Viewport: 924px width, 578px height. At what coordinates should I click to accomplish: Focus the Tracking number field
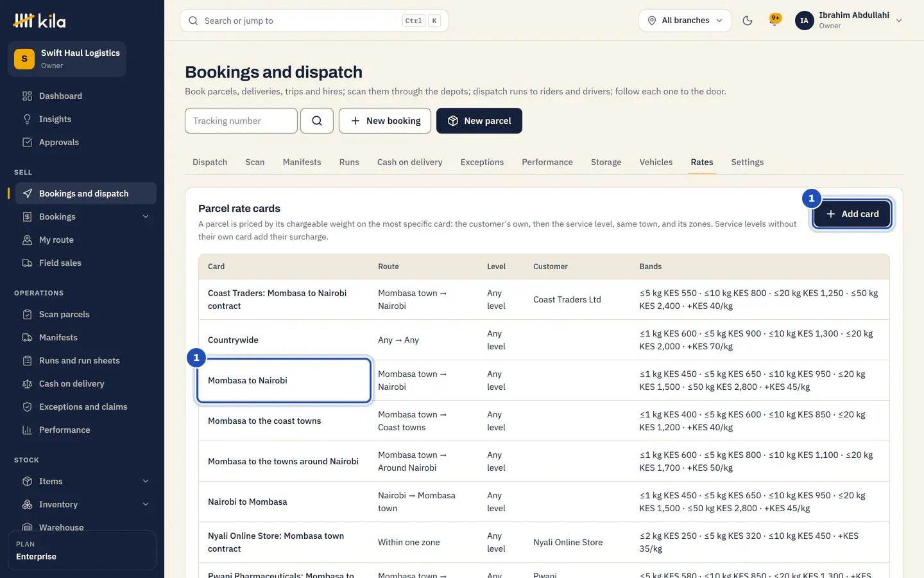point(241,121)
